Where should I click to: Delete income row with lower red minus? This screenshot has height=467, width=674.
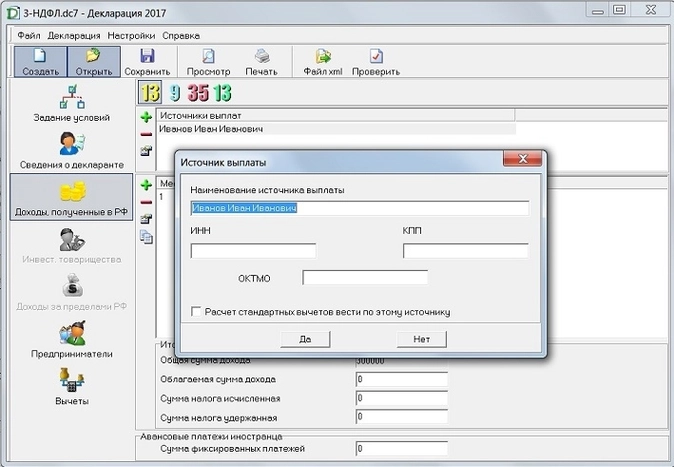[x=146, y=202]
